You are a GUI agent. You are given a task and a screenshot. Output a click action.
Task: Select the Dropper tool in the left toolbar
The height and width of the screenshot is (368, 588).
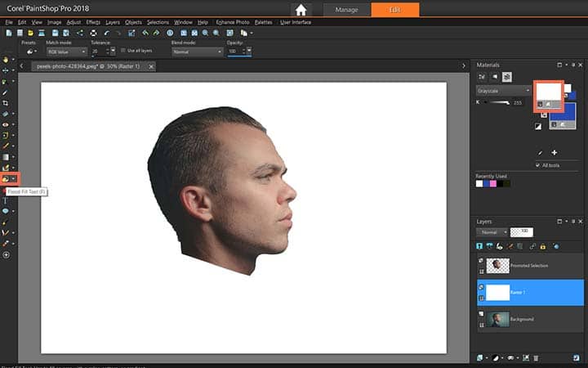pyautogui.click(x=5, y=92)
